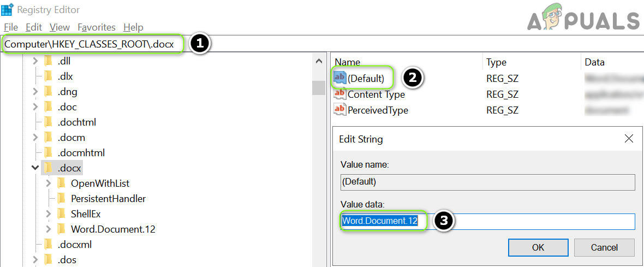Open the Edit menu
Viewport: 644px width, 267px height.
click(x=34, y=27)
